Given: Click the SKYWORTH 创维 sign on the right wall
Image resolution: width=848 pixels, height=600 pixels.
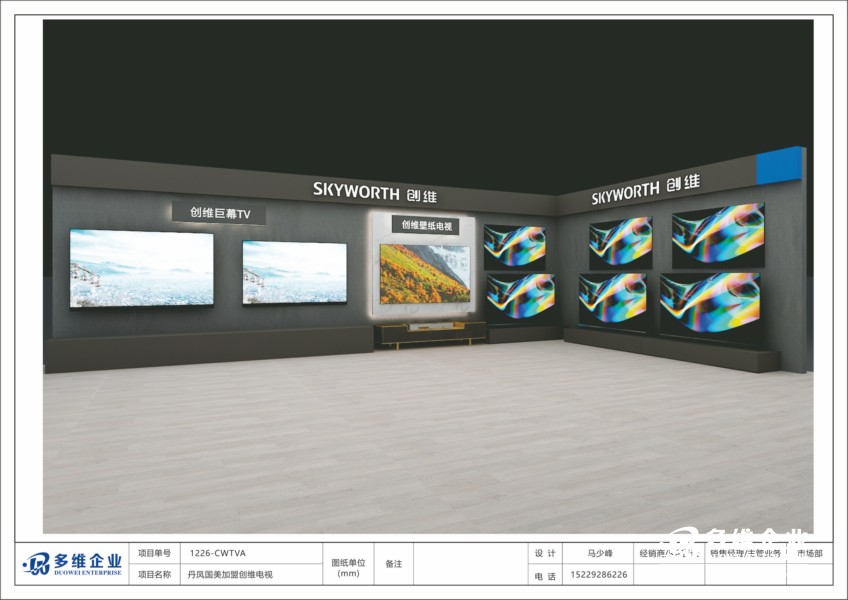Looking at the screenshot, I should pos(645,189).
